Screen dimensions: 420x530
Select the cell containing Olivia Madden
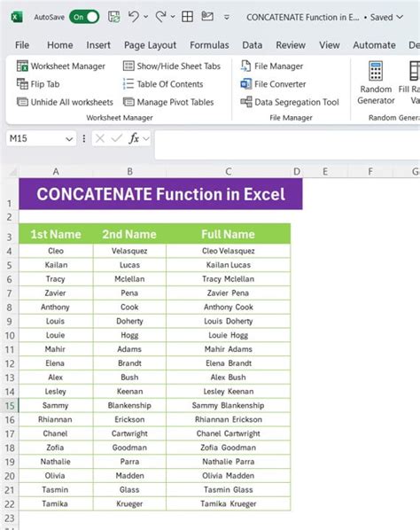229,476
